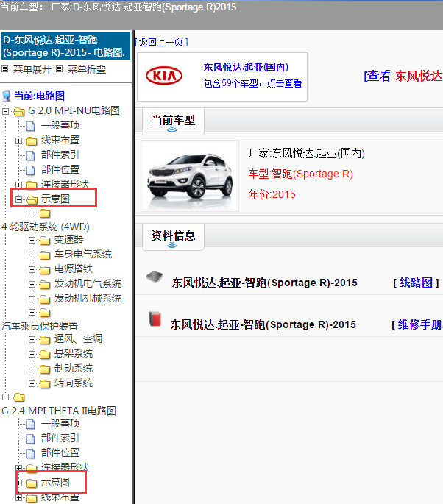
Task: Expand the 制动系统 tree node
Action: pos(32,369)
